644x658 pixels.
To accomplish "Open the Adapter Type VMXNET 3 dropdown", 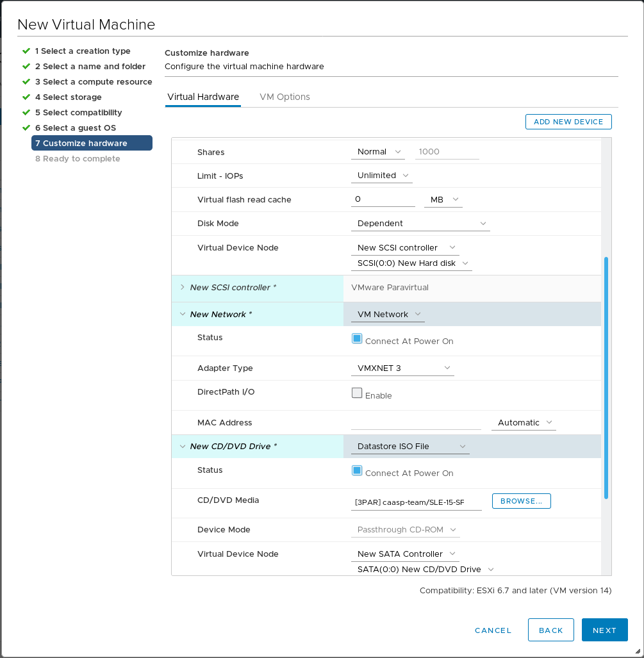I will (402, 368).
